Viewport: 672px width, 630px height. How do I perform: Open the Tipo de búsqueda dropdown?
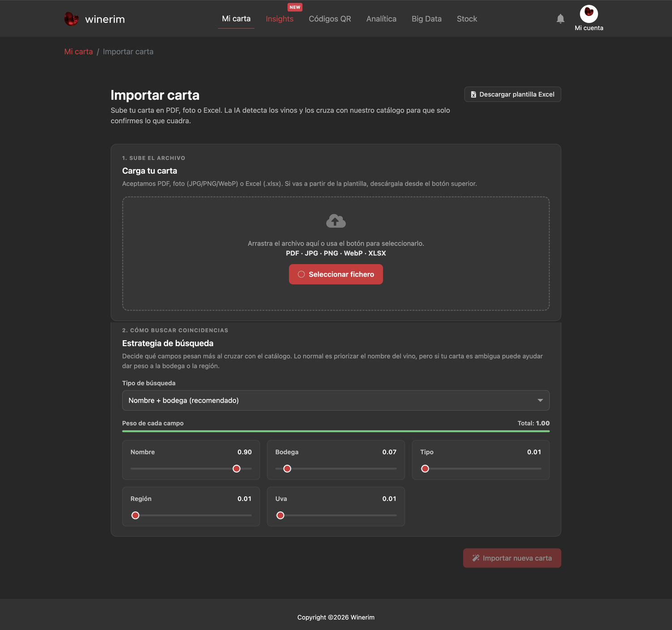336,400
